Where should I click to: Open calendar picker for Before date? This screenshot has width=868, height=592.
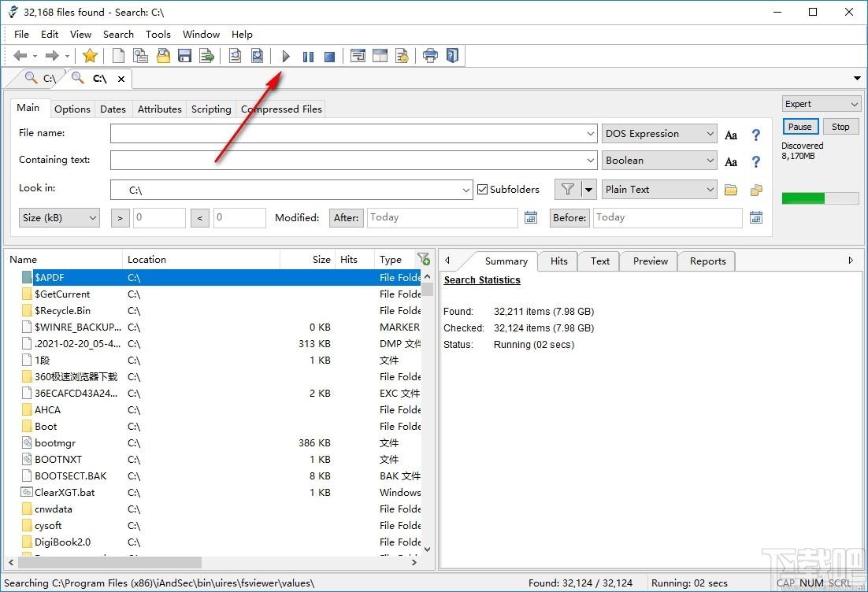[x=755, y=217]
